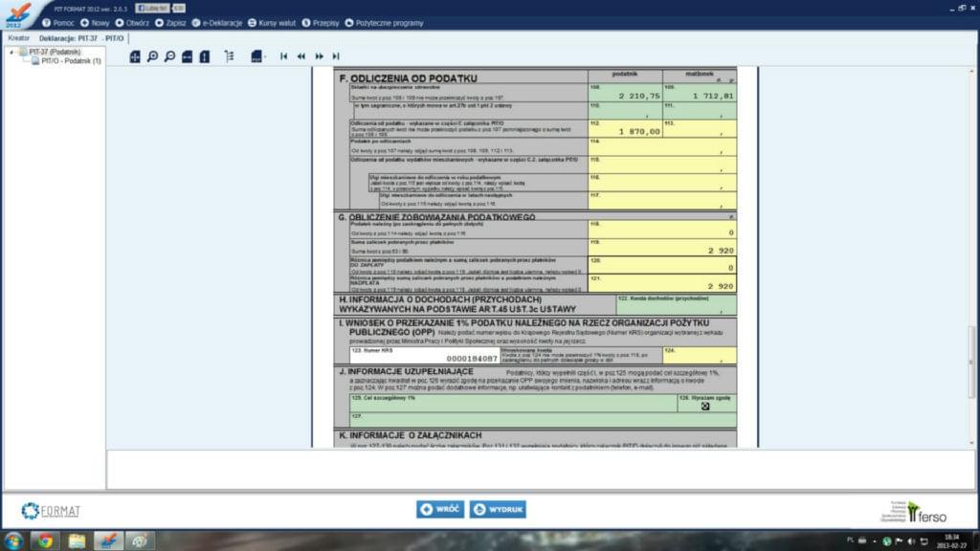980x551 pixels.
Task: Open Google Chrome from the taskbar
Action: [44, 540]
